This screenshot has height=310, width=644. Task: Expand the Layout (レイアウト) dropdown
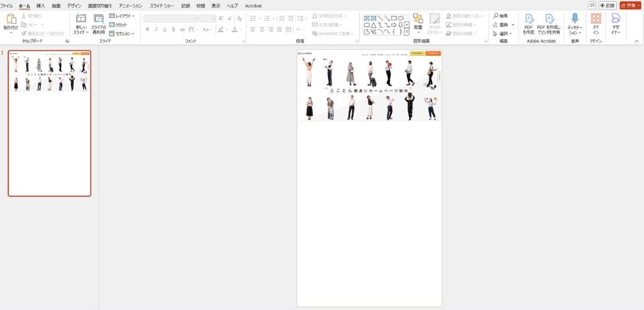coord(122,16)
